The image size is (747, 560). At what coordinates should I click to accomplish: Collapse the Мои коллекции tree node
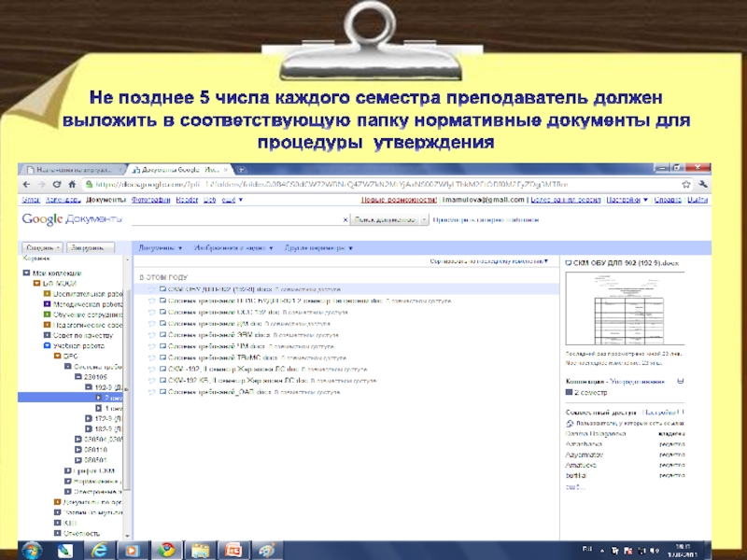[x=26, y=273]
